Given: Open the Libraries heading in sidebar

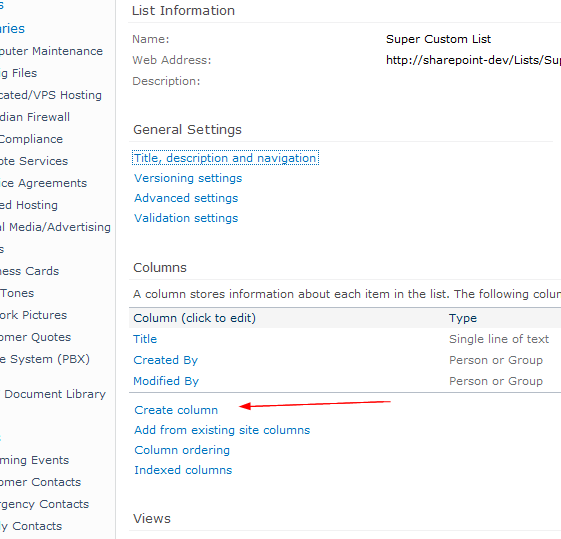Looking at the screenshot, I should tap(12, 29).
